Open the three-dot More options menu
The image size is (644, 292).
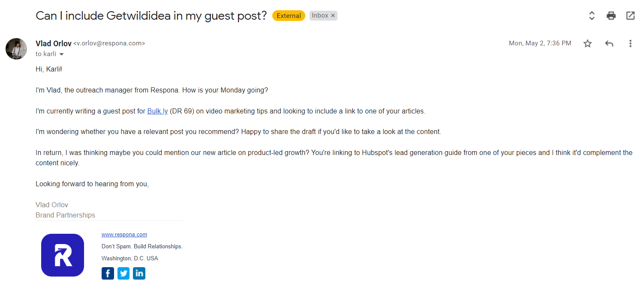[x=630, y=43]
